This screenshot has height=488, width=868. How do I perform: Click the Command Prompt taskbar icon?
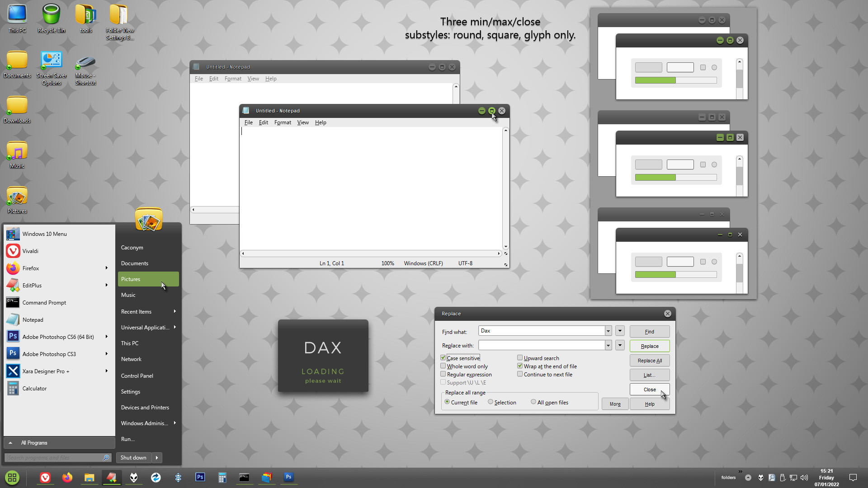click(244, 477)
